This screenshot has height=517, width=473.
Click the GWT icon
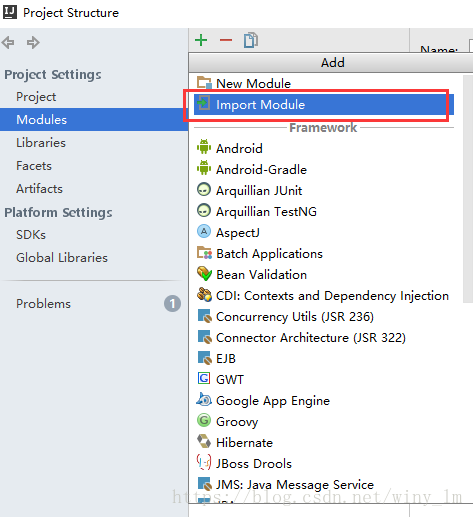[204, 378]
